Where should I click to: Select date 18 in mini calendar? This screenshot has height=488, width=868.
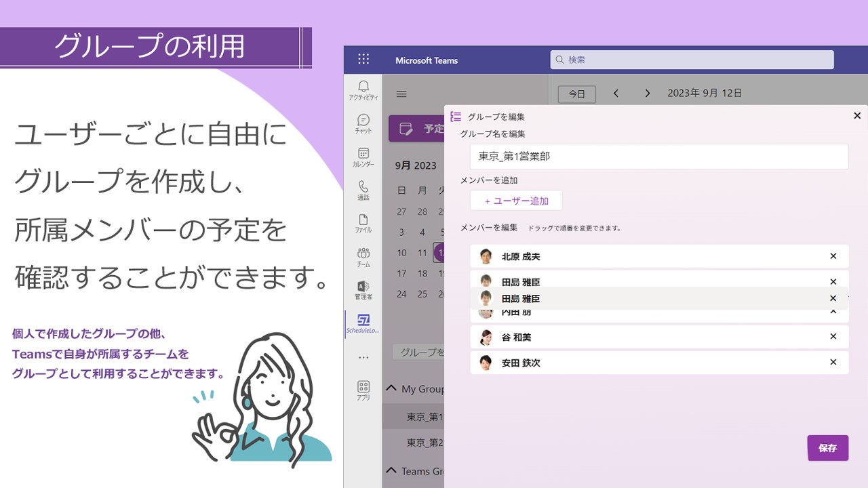pyautogui.click(x=422, y=274)
